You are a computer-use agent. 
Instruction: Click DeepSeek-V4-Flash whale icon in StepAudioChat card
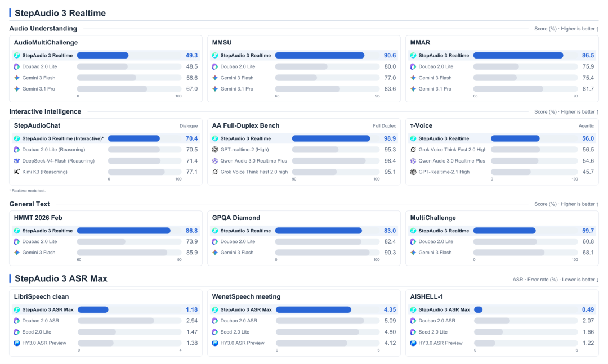point(17,161)
